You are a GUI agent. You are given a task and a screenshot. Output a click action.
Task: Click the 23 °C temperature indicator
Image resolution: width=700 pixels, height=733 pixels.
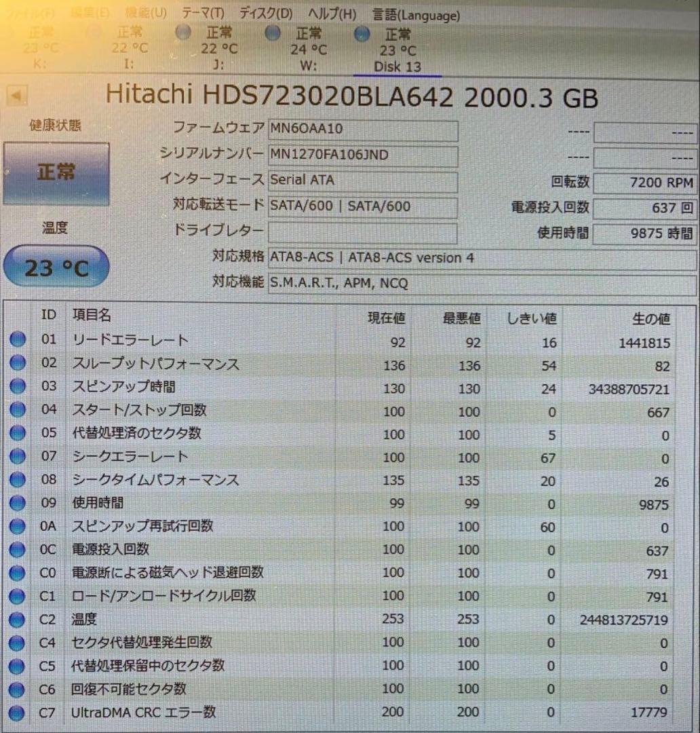coord(56,267)
